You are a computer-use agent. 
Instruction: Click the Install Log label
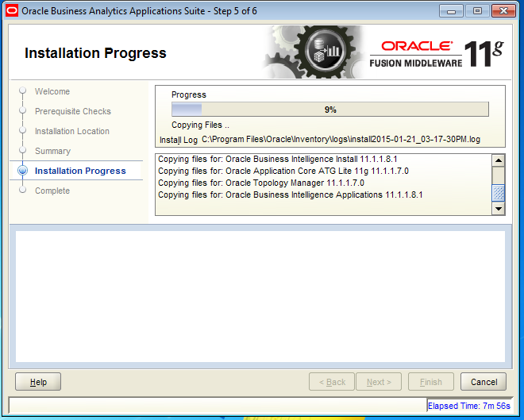point(179,140)
